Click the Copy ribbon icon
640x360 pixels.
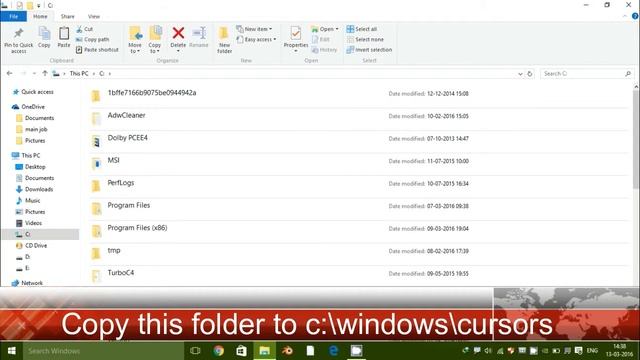tap(44, 37)
